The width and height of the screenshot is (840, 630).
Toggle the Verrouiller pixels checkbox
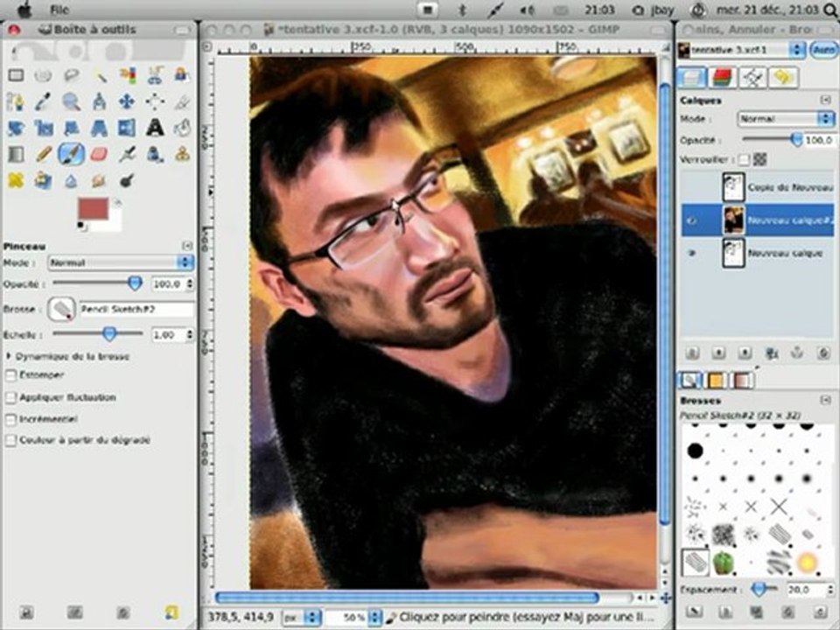click(744, 159)
